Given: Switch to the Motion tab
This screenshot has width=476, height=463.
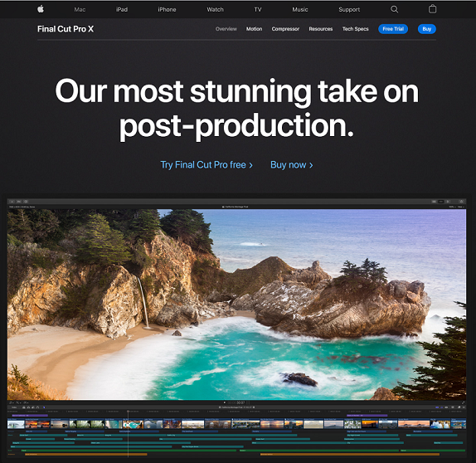Looking at the screenshot, I should pyautogui.click(x=254, y=29).
